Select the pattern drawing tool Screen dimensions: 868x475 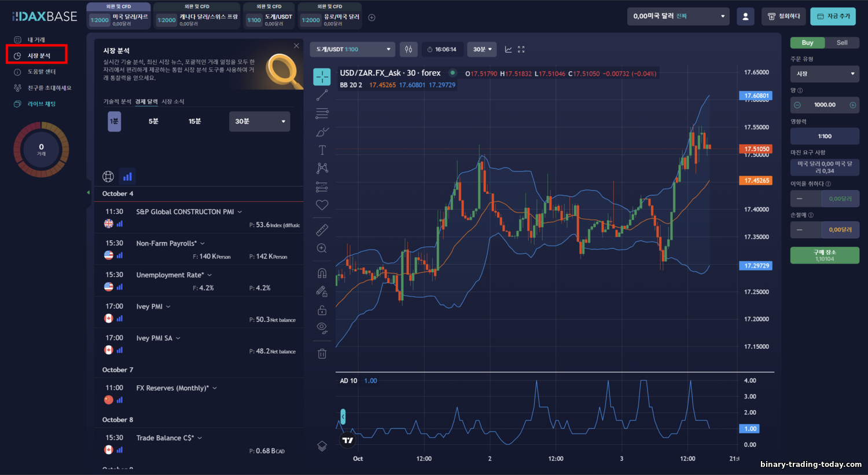(x=322, y=168)
